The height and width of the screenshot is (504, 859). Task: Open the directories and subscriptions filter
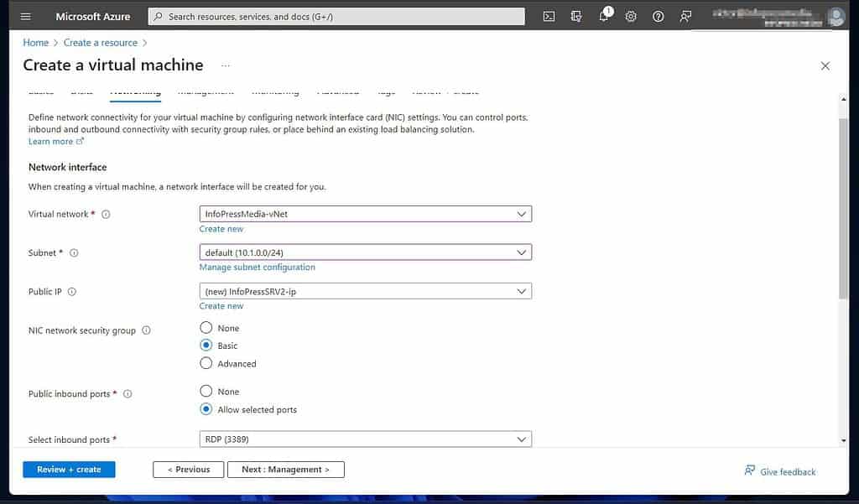[575, 17]
